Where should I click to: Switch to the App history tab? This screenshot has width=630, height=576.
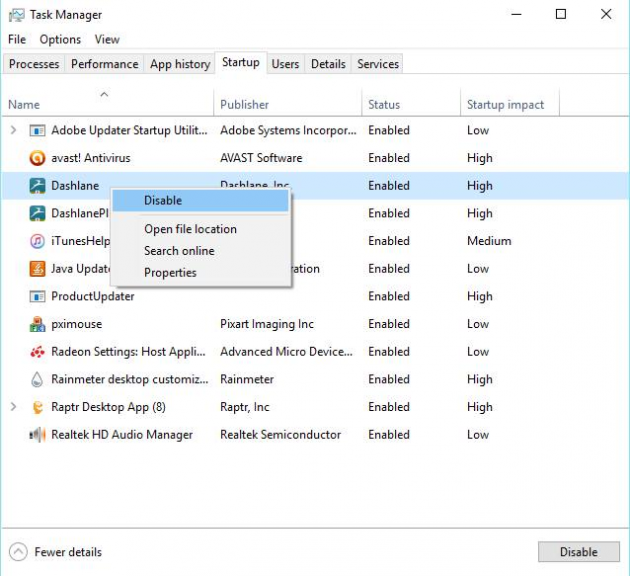(x=180, y=64)
